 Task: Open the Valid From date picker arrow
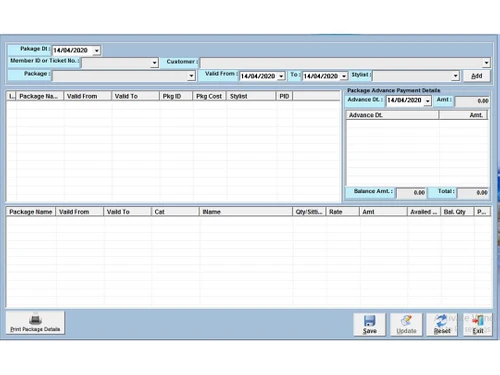click(281, 76)
